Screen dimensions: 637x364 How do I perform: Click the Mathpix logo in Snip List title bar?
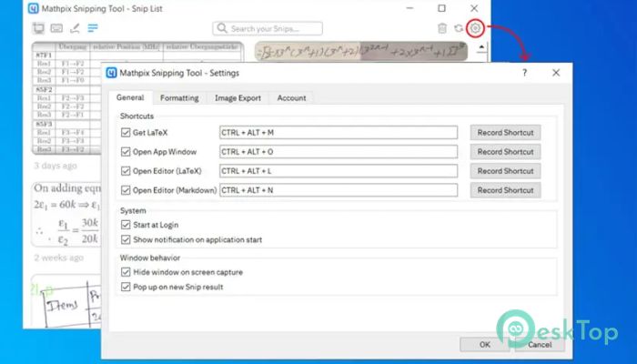tap(34, 8)
